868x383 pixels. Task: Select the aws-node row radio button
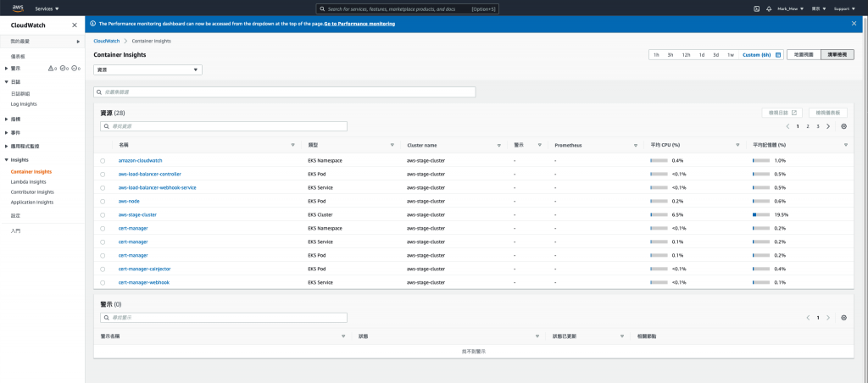point(103,202)
